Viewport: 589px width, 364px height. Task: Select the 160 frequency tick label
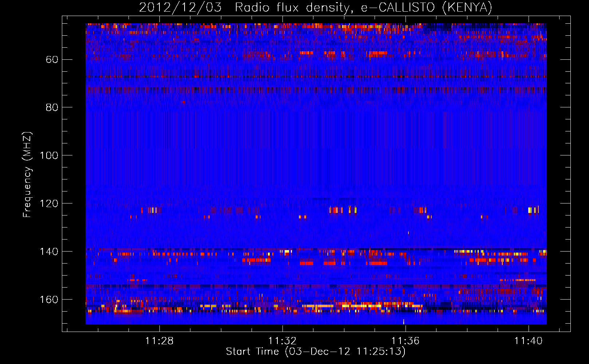(x=49, y=300)
